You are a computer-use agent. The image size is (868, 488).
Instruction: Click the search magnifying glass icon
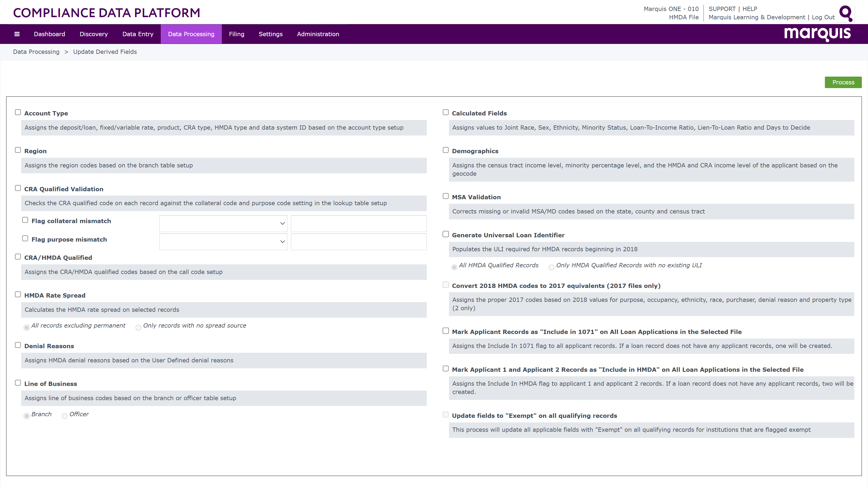point(846,13)
